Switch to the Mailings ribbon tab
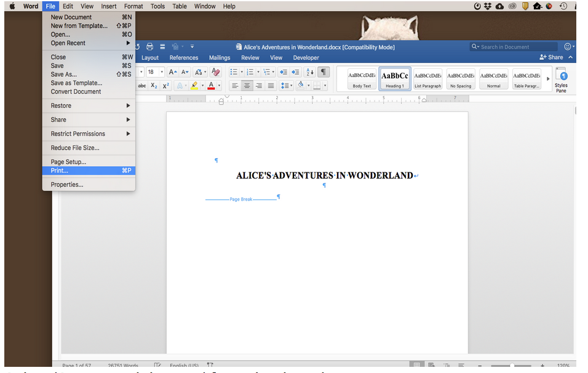Screen dimensions: 588x373 coord(220,58)
